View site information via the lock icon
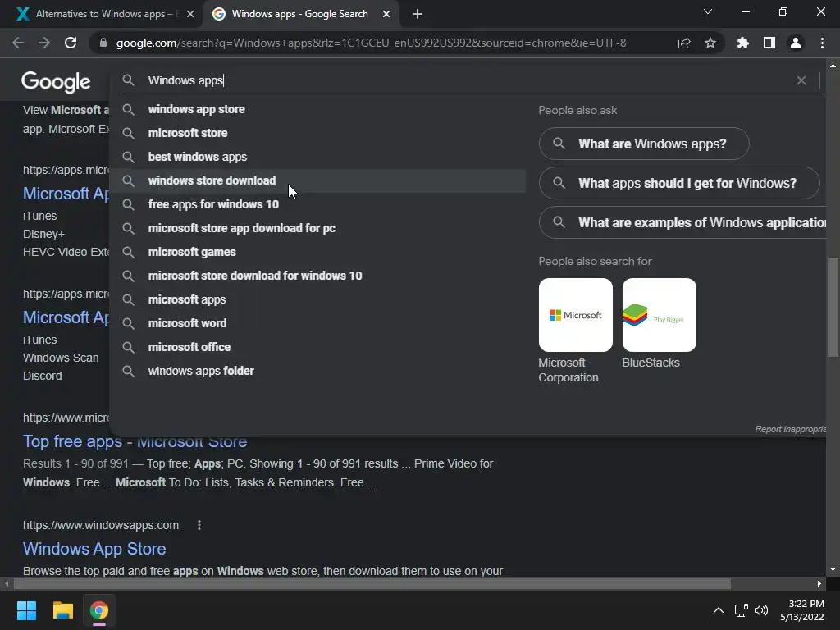 [103, 43]
